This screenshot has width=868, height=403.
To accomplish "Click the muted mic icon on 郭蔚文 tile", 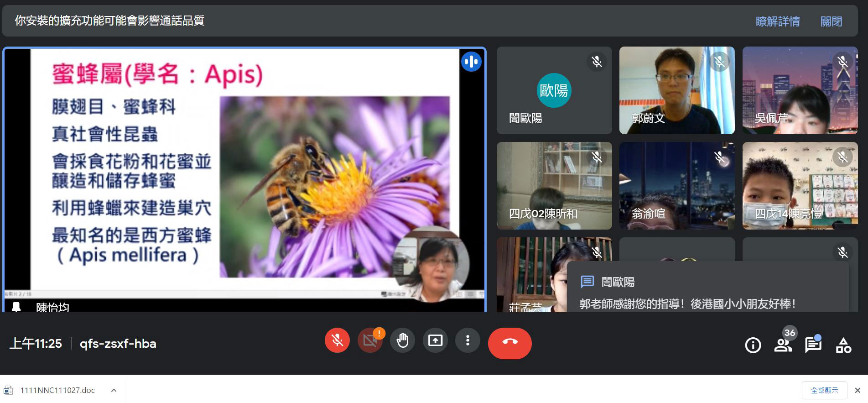I will point(719,62).
